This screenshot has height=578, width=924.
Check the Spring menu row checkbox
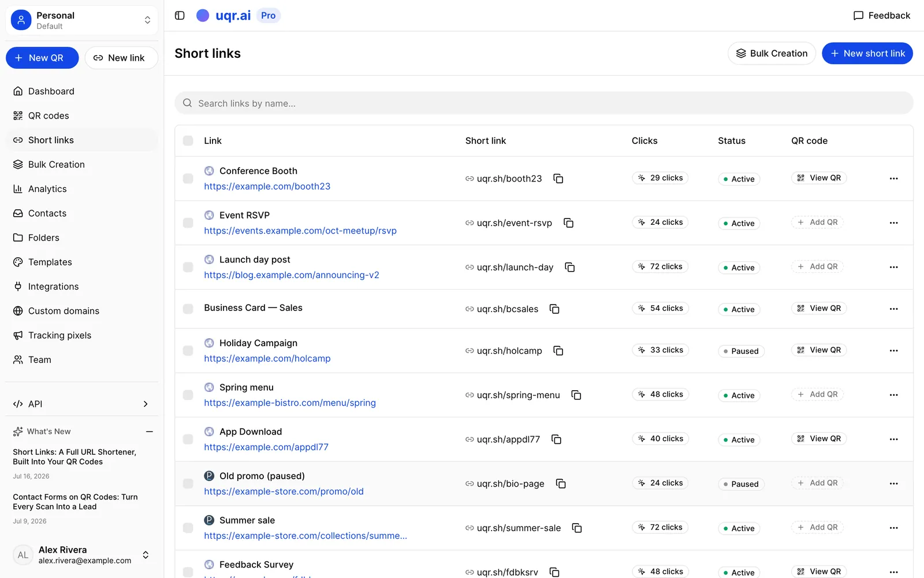click(x=188, y=395)
